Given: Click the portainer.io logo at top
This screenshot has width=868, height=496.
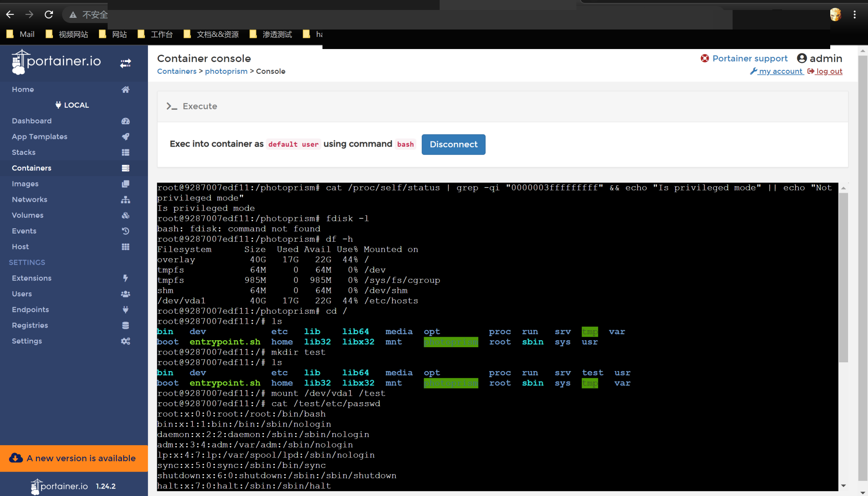Looking at the screenshot, I should (56, 62).
